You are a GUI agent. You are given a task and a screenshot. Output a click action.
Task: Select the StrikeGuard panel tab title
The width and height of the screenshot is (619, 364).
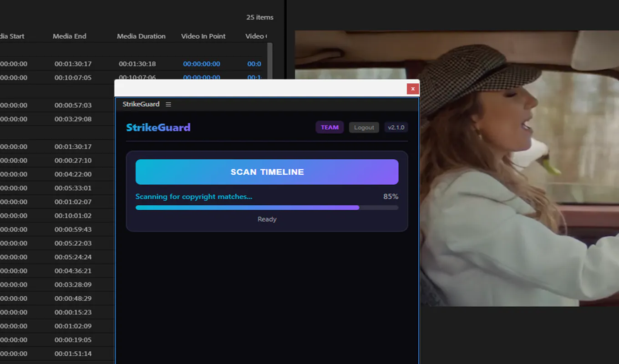coord(141,104)
